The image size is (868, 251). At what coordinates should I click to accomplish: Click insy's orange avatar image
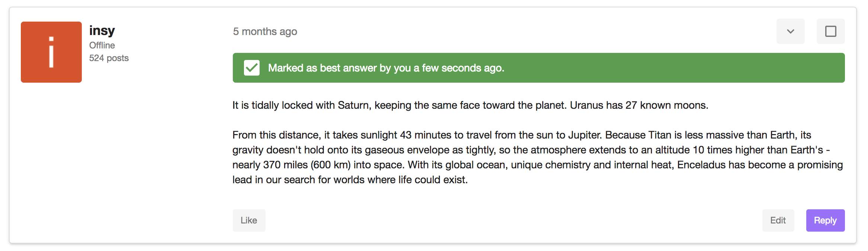pos(51,52)
